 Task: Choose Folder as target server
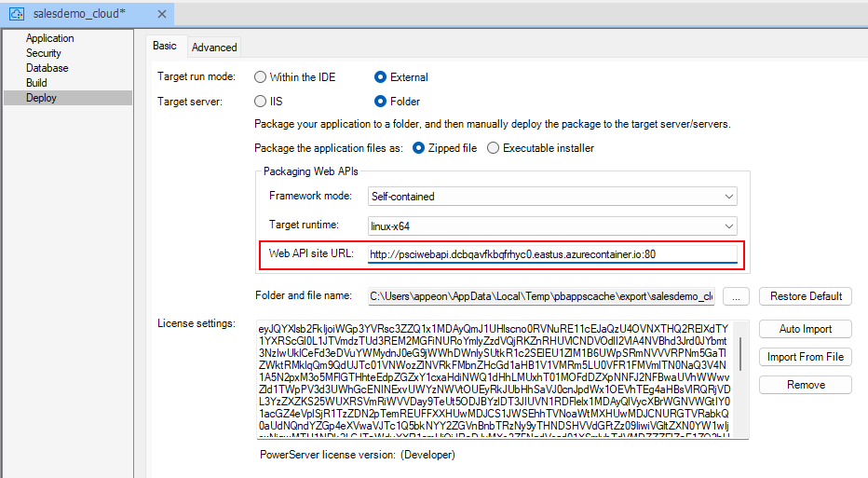(x=397, y=102)
